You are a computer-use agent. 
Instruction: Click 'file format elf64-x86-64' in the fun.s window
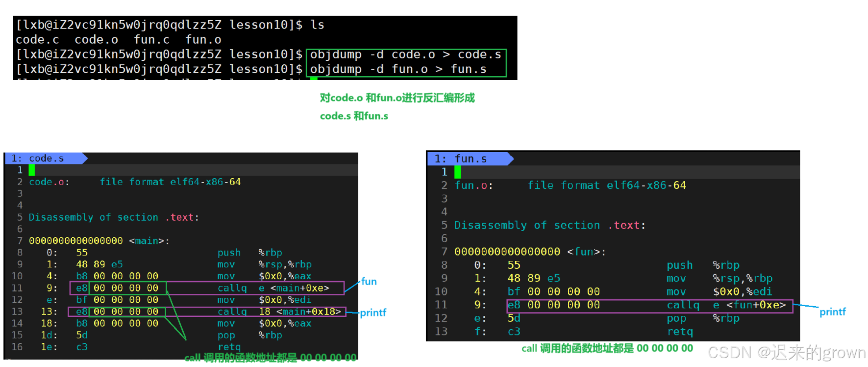coord(607,185)
